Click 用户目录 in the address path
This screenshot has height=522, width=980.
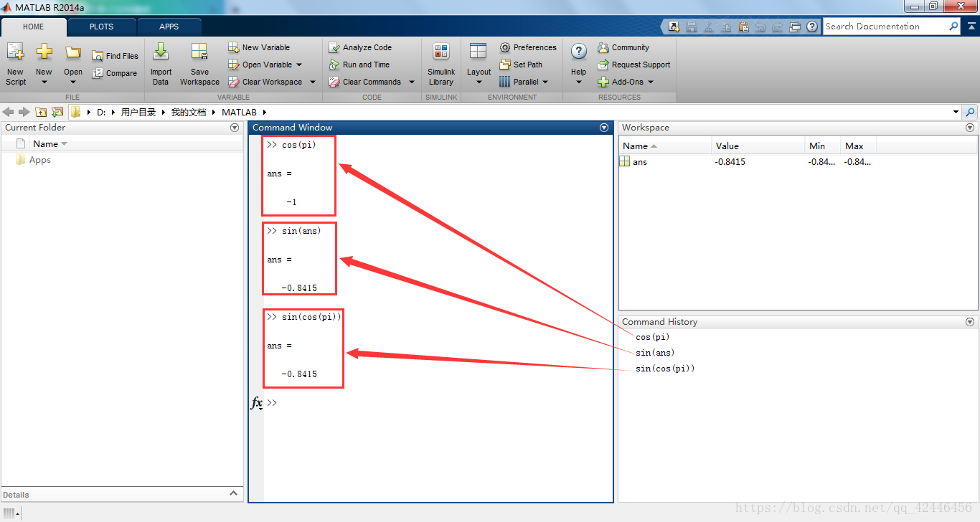tap(138, 112)
